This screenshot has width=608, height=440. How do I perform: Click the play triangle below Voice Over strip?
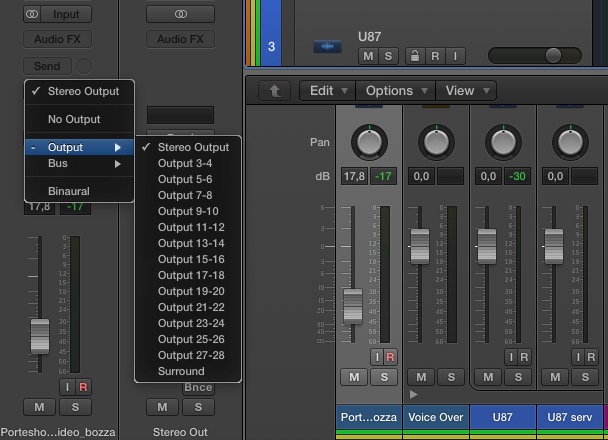pyautogui.click(x=413, y=395)
